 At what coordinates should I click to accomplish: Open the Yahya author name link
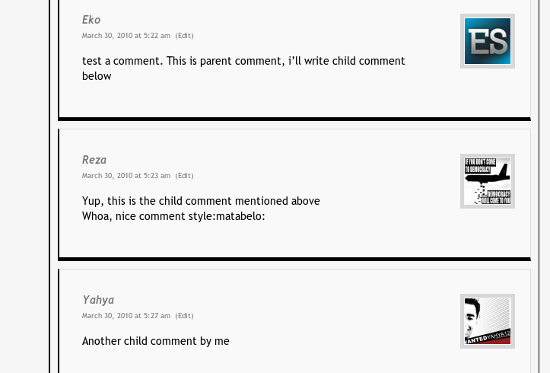(98, 300)
